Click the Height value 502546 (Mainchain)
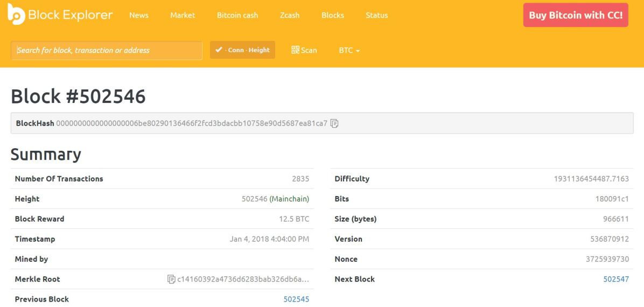This screenshot has width=644, height=307. pos(275,199)
